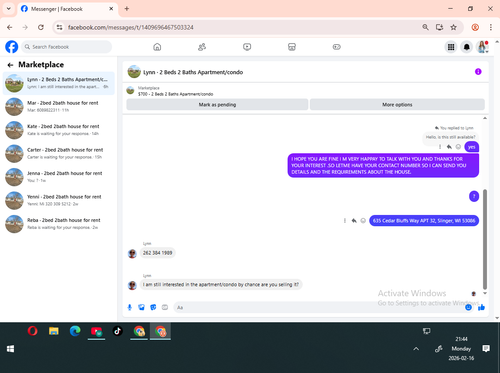The image size is (500, 373).
Task: Choose a GIF icon in composer
Action: [x=165, y=307]
